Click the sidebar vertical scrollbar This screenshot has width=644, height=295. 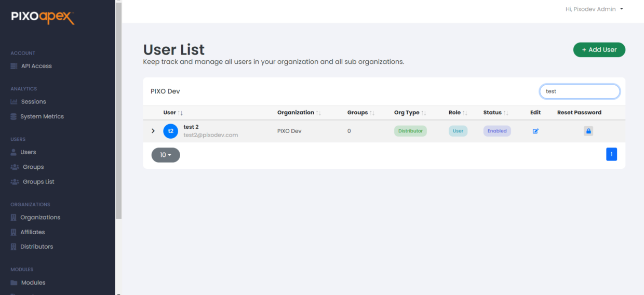point(118,109)
